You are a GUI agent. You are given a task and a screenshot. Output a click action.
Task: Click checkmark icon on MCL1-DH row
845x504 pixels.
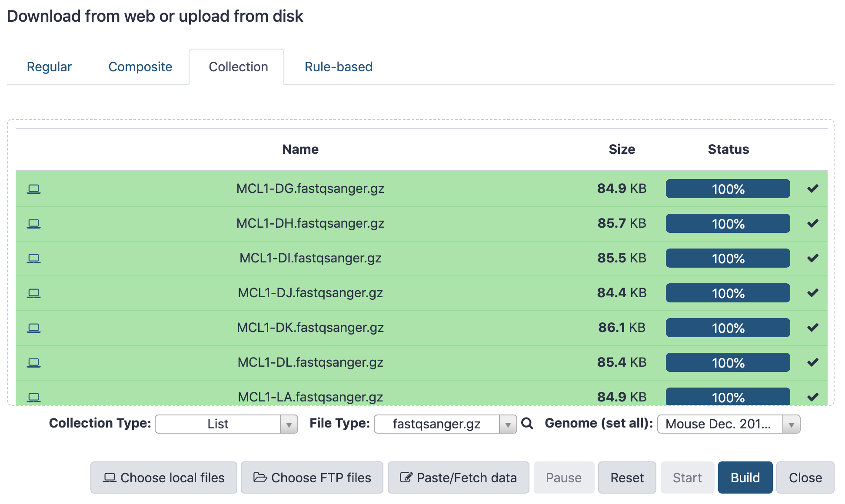click(812, 223)
